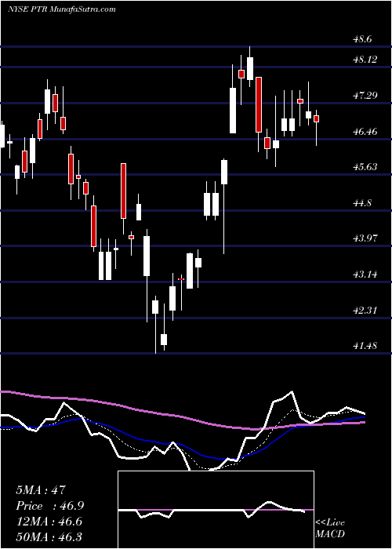Viewport: 392px width, 549px height.
Task: Click the 41.48 price axis label
Action: pyautogui.click(x=366, y=346)
